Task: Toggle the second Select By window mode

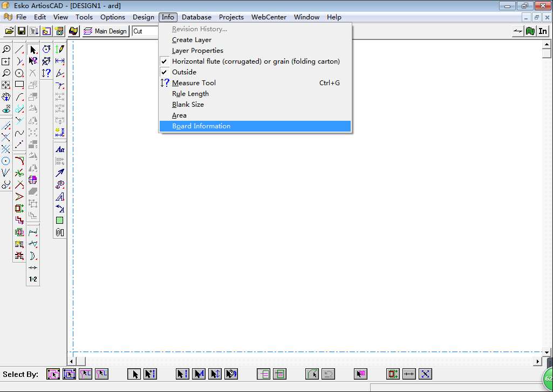Action: (69, 374)
